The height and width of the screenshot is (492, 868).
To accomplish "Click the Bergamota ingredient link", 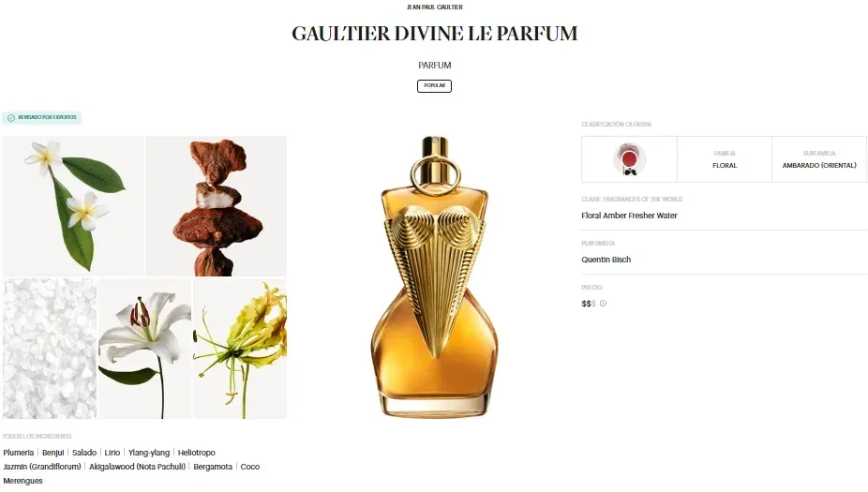I will pyautogui.click(x=213, y=467).
